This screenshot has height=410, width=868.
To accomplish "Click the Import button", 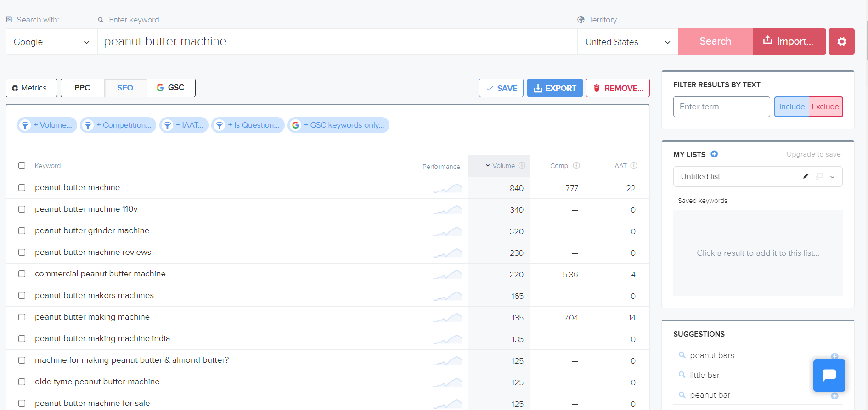I will click(x=789, y=41).
